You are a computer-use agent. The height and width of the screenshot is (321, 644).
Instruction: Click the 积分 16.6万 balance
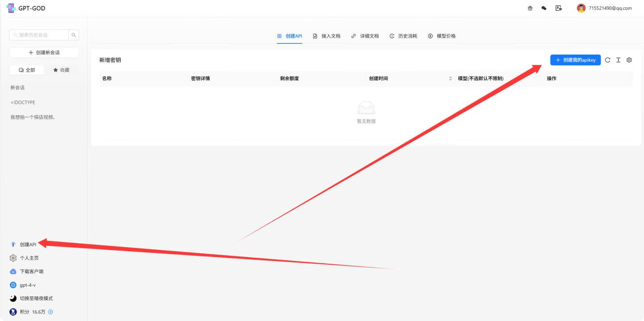click(32, 312)
